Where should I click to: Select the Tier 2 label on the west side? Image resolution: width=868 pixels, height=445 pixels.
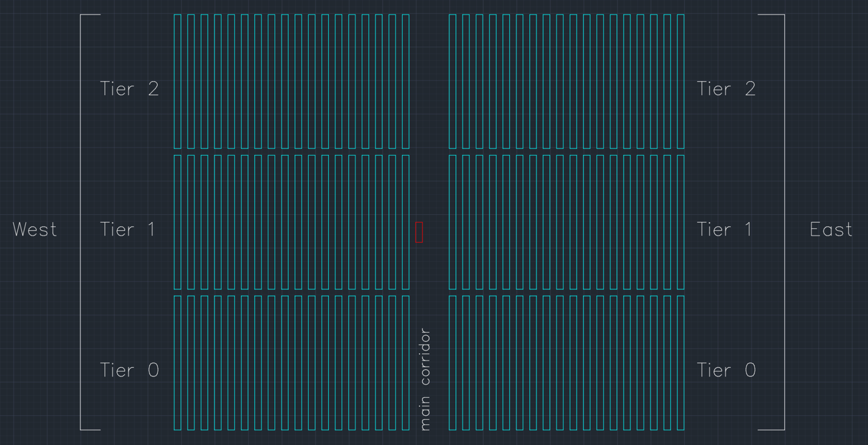129,88
